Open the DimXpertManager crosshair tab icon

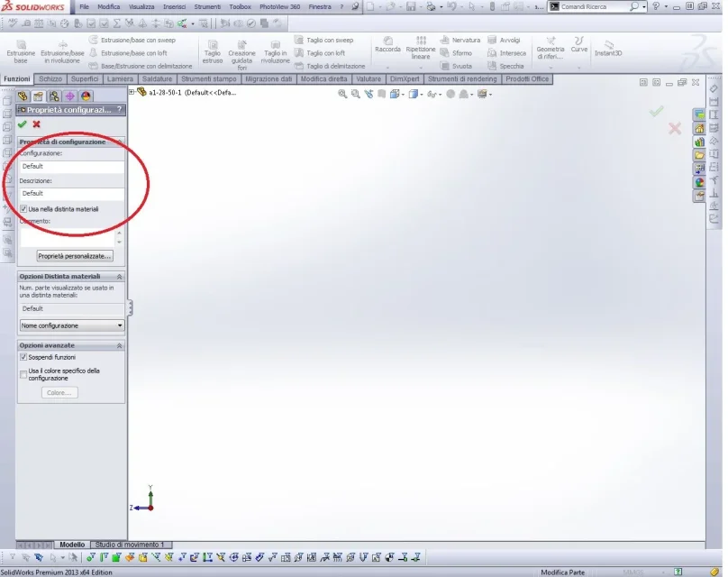[x=69, y=96]
